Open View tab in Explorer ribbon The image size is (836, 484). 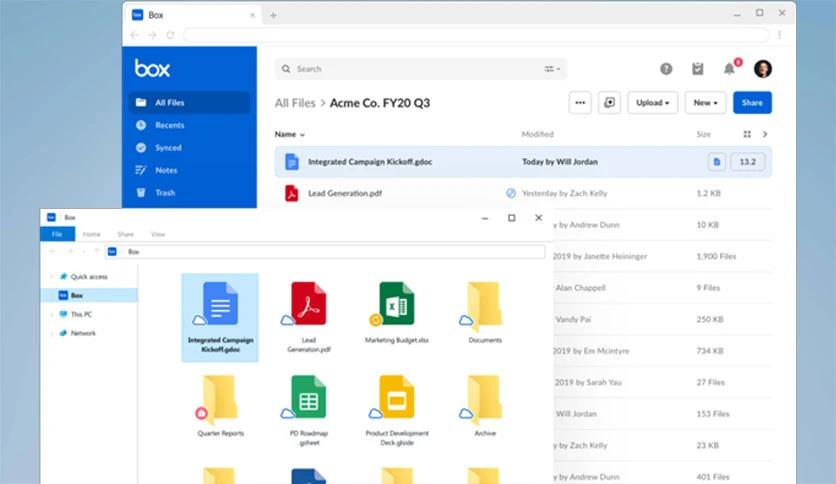158,234
